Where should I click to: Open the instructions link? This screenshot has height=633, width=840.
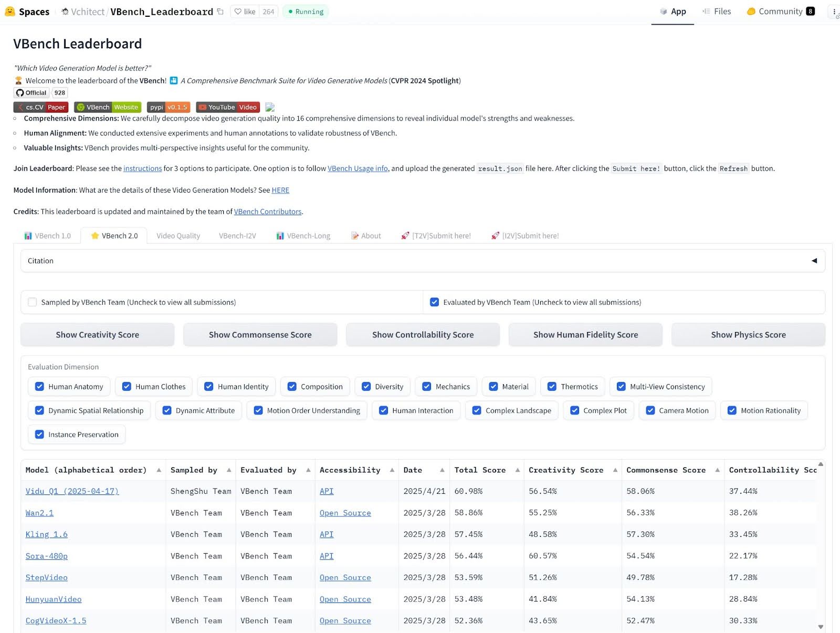pyautogui.click(x=142, y=169)
